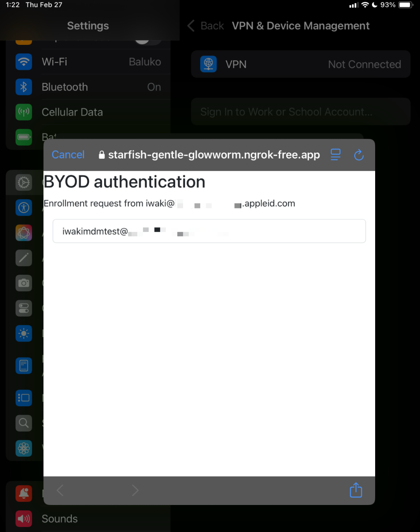Tap the Bluetooth icon in the sidebar
The image size is (420, 532).
[24, 87]
